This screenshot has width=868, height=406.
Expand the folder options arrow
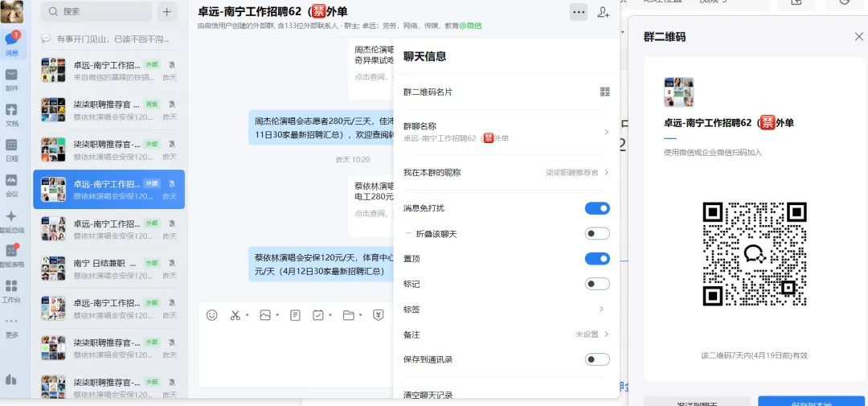point(360,315)
